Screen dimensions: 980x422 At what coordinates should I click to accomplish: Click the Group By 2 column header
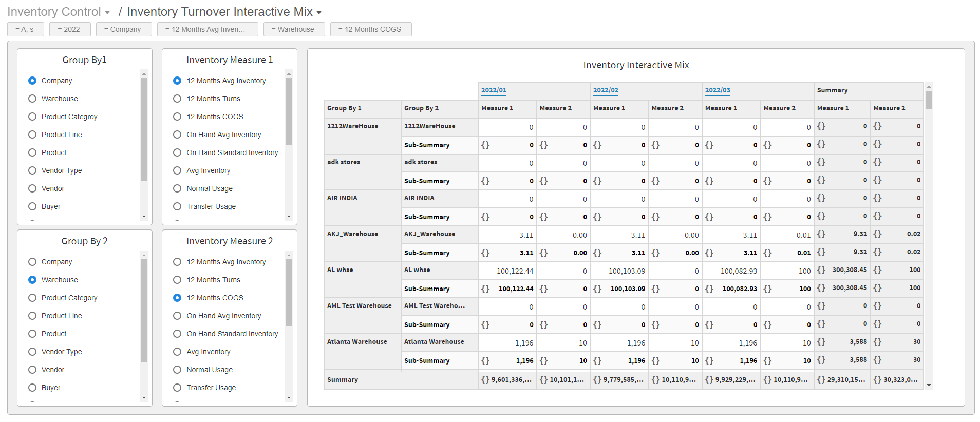tap(440, 109)
